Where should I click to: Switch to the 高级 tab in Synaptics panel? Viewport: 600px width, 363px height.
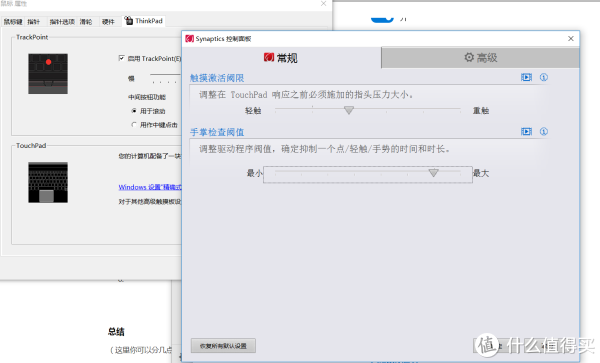481,58
